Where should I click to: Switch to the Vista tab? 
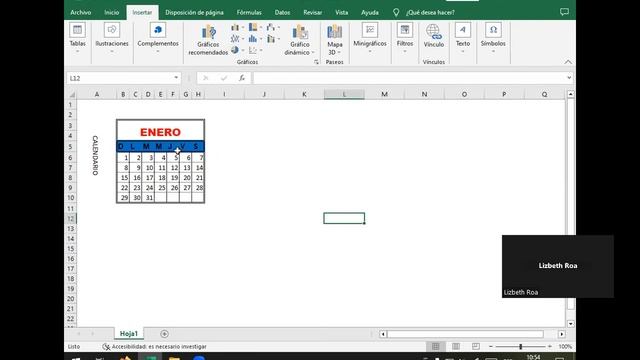(x=342, y=13)
